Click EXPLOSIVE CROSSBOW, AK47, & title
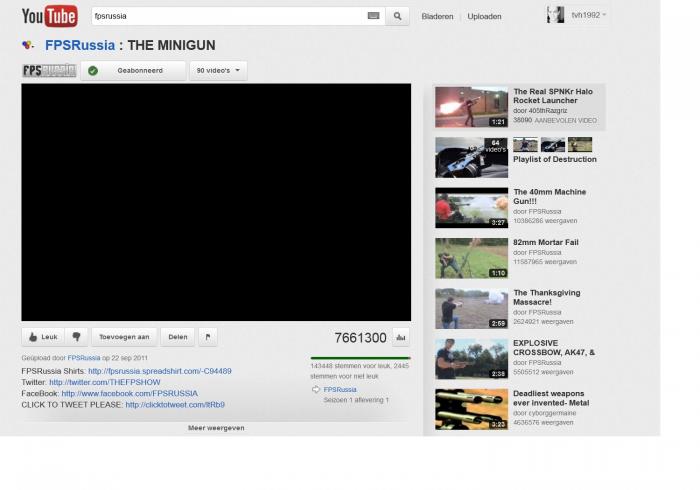Image resolution: width=700 pixels, height=490 pixels. pos(554,348)
